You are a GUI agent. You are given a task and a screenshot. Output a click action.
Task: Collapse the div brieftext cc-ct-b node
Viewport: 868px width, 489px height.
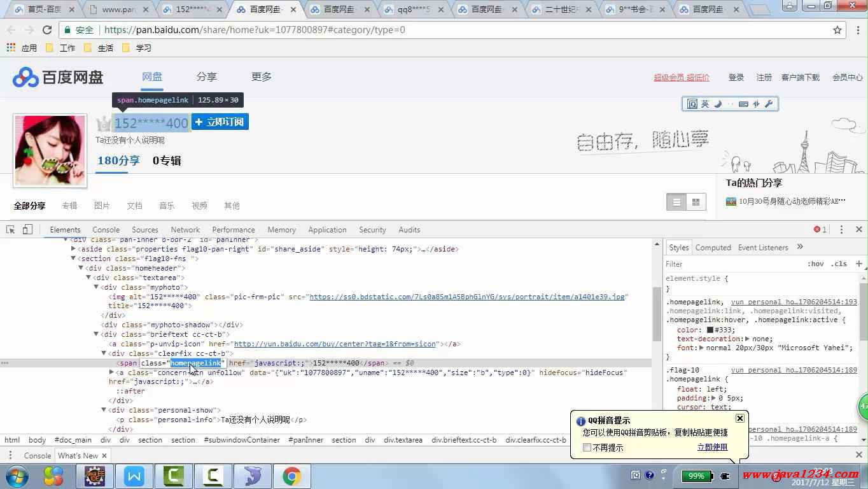96,334
